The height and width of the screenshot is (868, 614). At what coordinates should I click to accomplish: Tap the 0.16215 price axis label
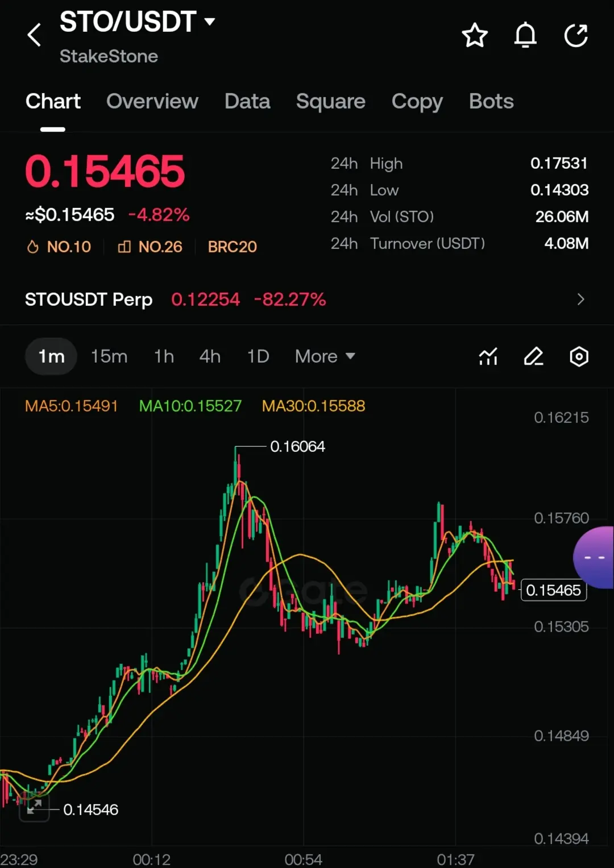(x=561, y=418)
